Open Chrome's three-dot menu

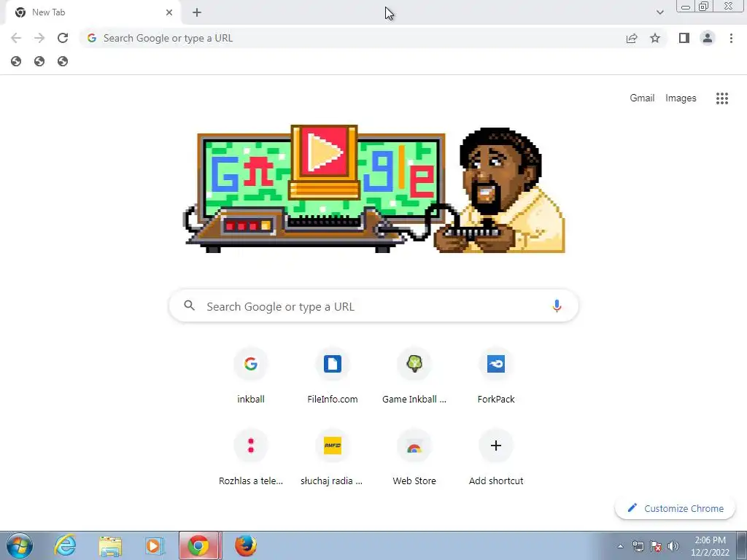click(731, 38)
